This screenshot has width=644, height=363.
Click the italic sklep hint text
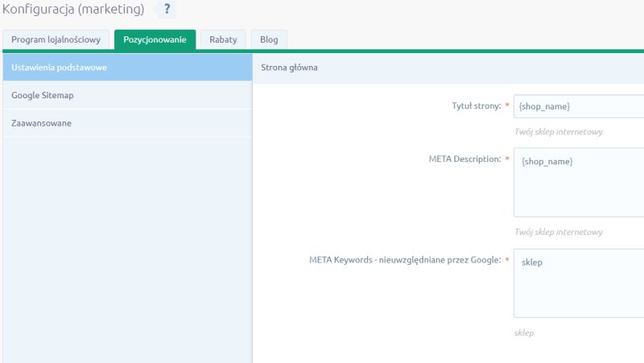(x=524, y=333)
